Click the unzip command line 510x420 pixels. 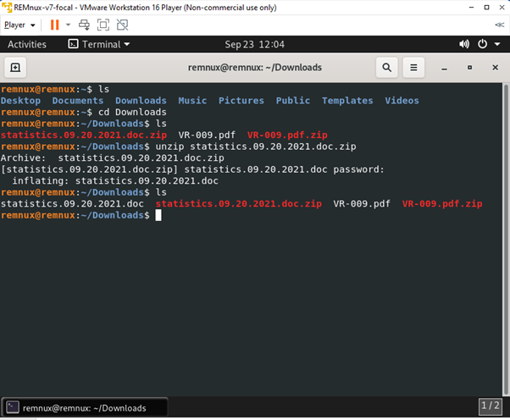coord(256,146)
